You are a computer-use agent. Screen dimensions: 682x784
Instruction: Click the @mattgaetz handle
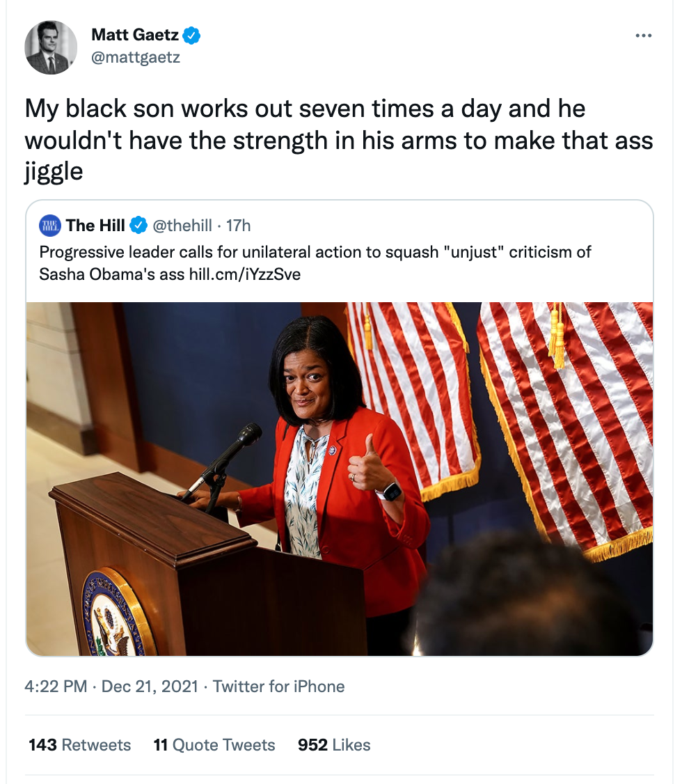click(136, 57)
